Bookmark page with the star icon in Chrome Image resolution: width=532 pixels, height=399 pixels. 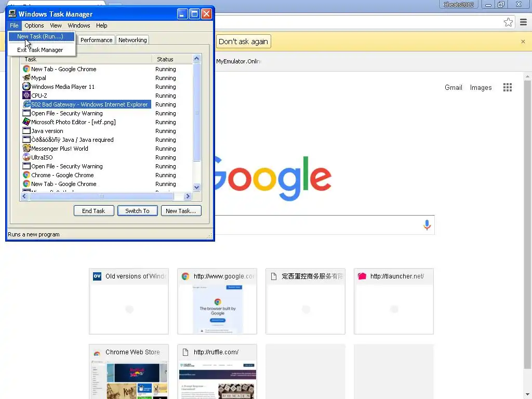point(508,22)
